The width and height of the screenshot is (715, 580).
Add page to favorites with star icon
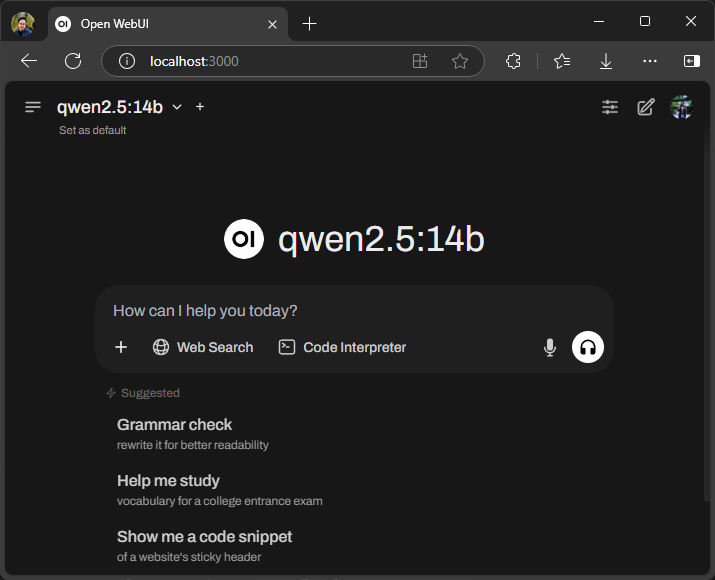[x=460, y=61]
